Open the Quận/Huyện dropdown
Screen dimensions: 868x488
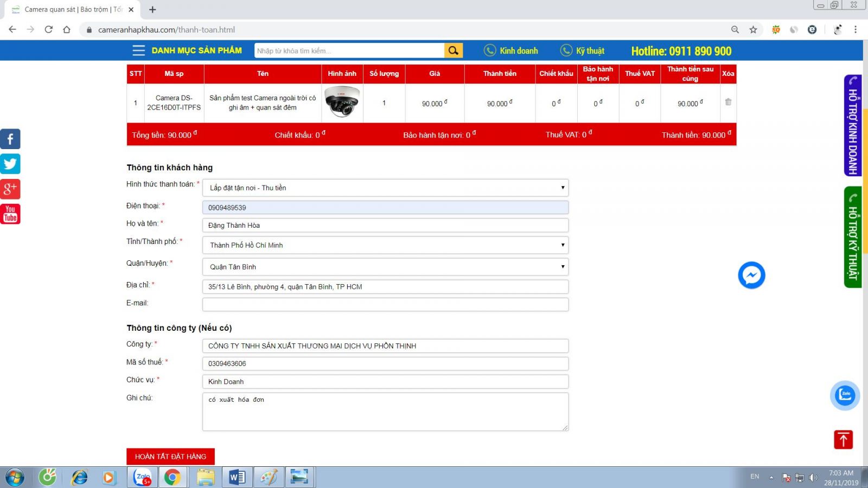[x=385, y=267]
